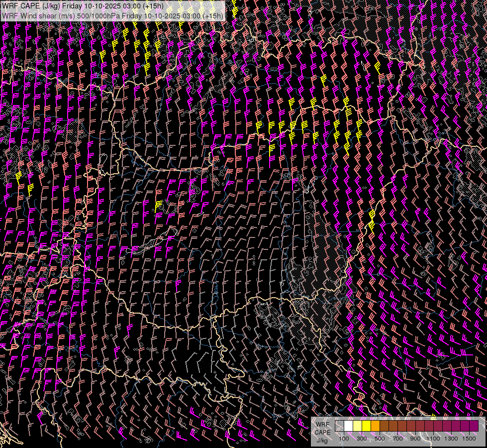Select the "1300" label on the CAPE scale
The image size is (487, 448).
(x=451, y=439)
